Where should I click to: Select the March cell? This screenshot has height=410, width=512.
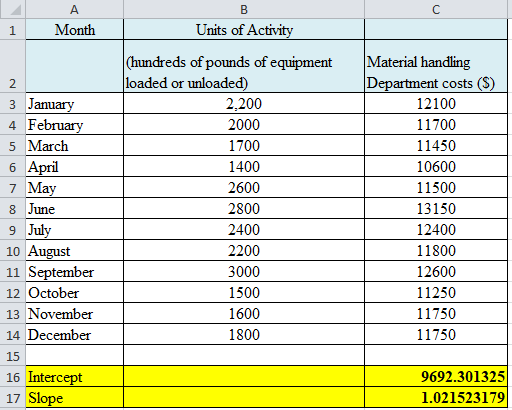coord(74,146)
